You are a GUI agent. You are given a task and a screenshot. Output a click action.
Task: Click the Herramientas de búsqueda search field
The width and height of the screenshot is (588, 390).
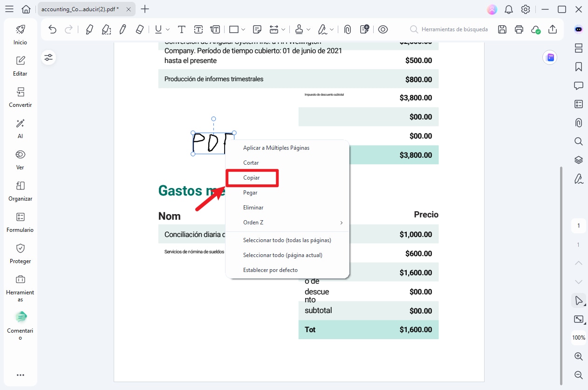(454, 29)
